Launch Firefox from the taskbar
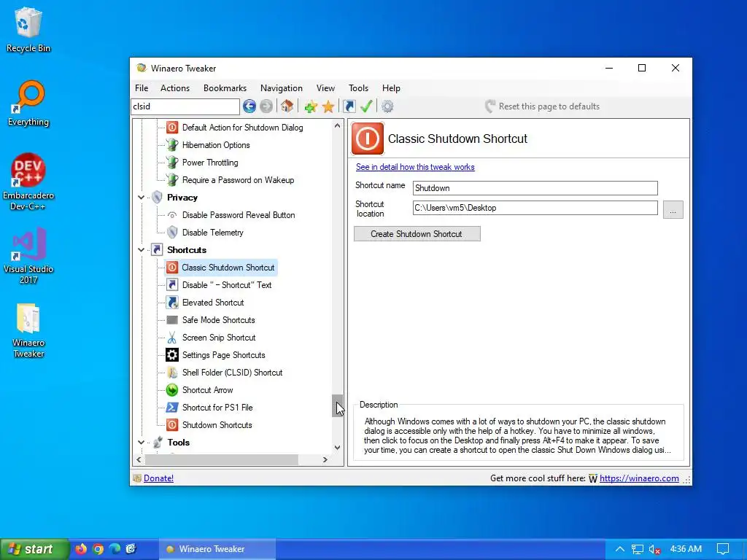The width and height of the screenshot is (747, 560). pos(81,549)
